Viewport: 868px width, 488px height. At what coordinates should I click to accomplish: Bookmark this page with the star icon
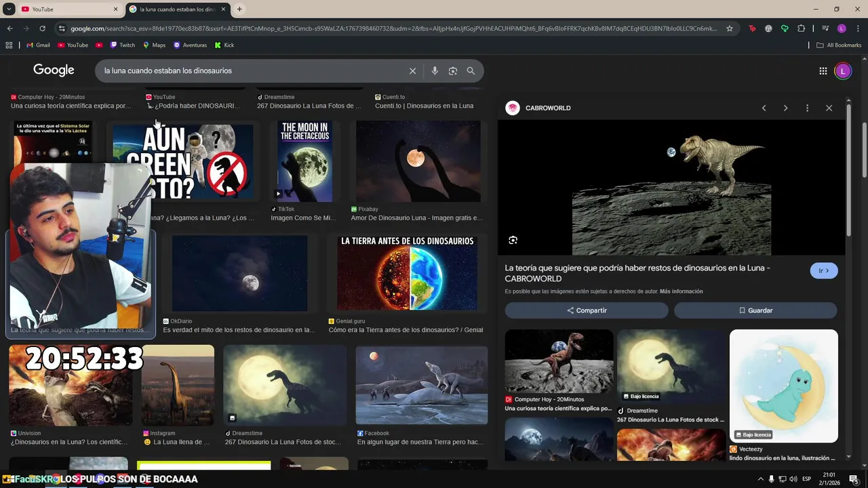[x=730, y=28]
